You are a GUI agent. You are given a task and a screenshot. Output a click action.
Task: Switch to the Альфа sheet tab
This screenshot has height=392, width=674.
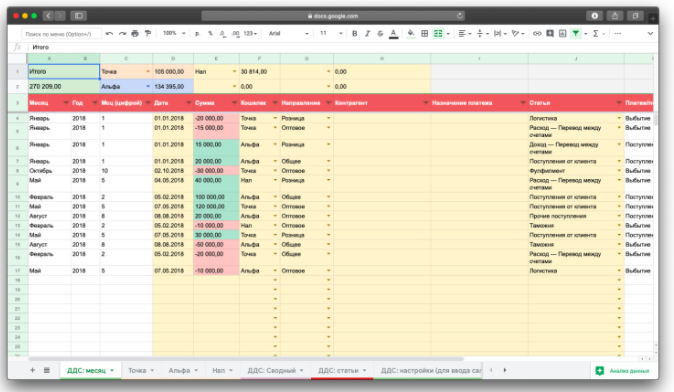(x=183, y=371)
